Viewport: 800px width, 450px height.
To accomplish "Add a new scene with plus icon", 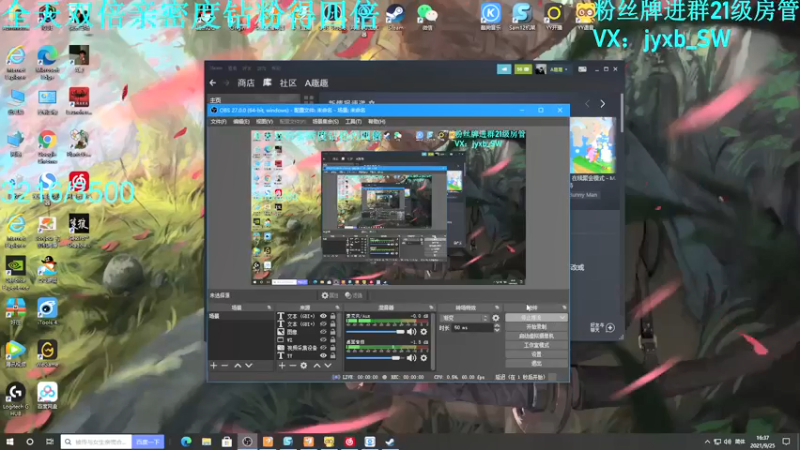I will tap(214, 365).
